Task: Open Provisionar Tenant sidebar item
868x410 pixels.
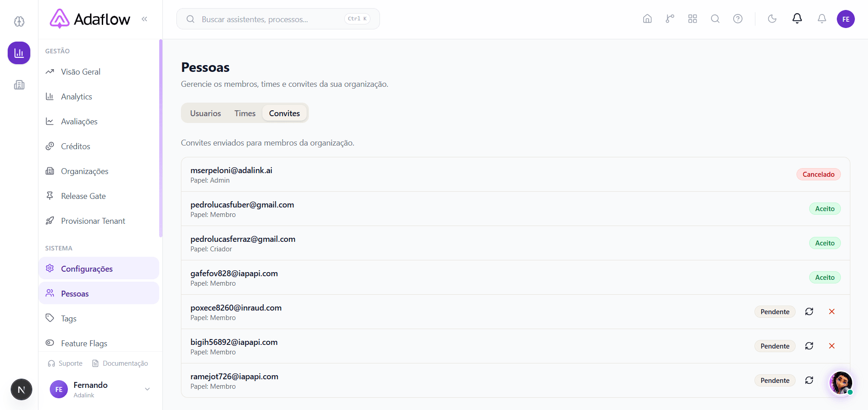Action: [x=99, y=221]
